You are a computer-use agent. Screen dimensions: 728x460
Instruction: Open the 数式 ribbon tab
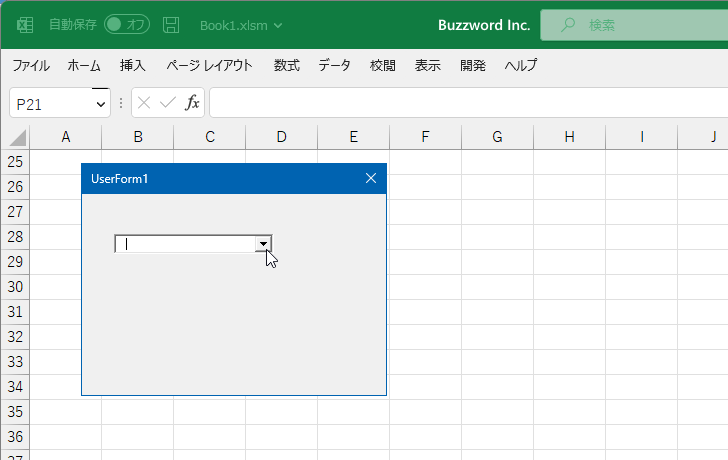(x=286, y=65)
